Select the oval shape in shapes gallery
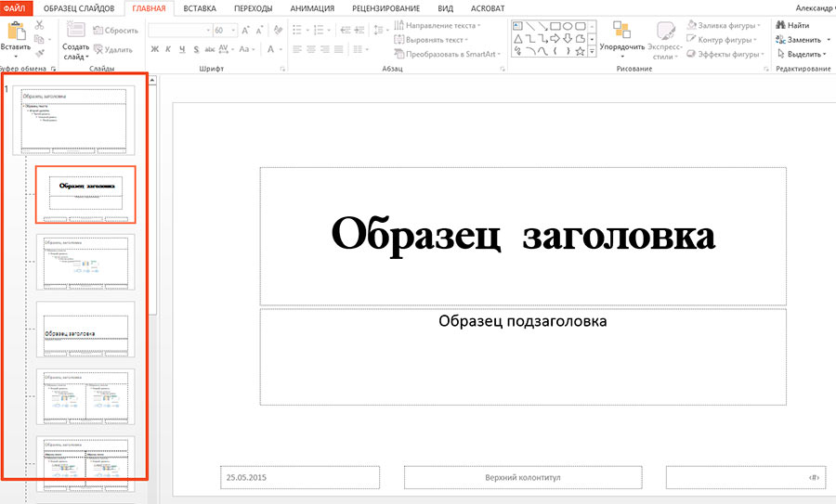 coord(566,25)
